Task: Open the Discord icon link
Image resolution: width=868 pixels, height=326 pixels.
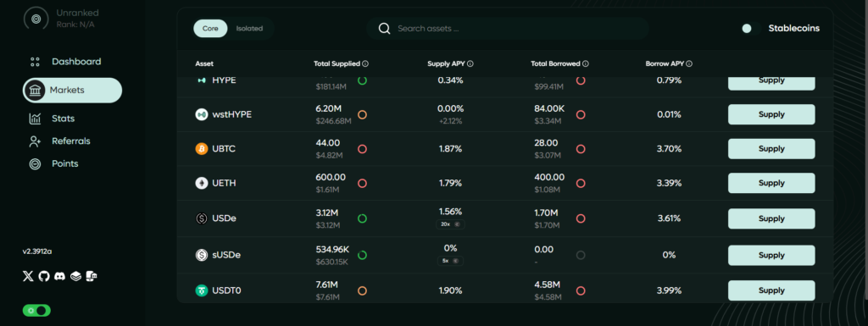Action: 60,276
